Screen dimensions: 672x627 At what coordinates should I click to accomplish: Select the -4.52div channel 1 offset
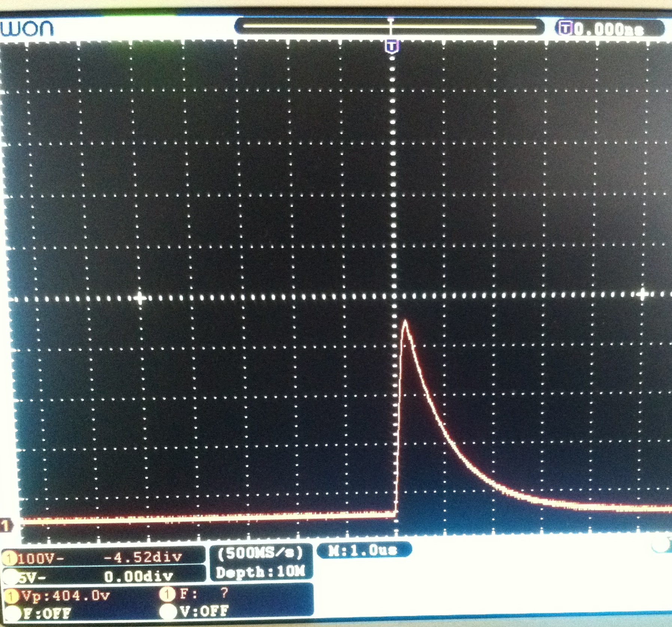[x=142, y=557]
